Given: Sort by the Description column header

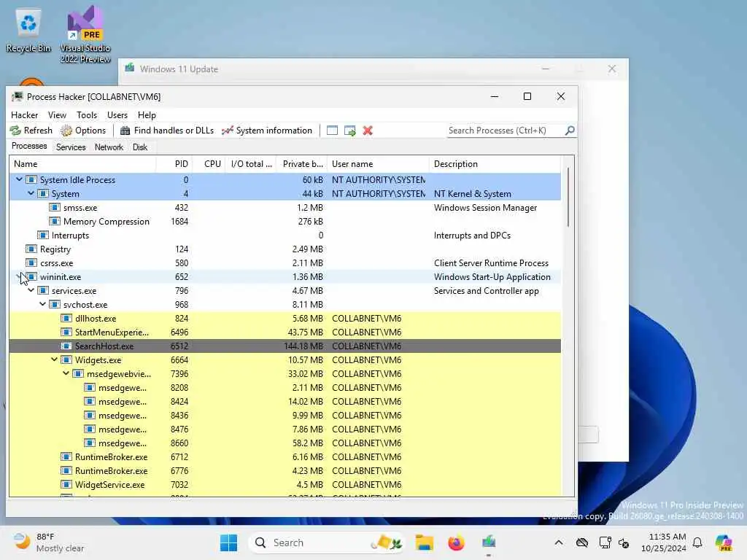Looking at the screenshot, I should pyautogui.click(x=495, y=164).
